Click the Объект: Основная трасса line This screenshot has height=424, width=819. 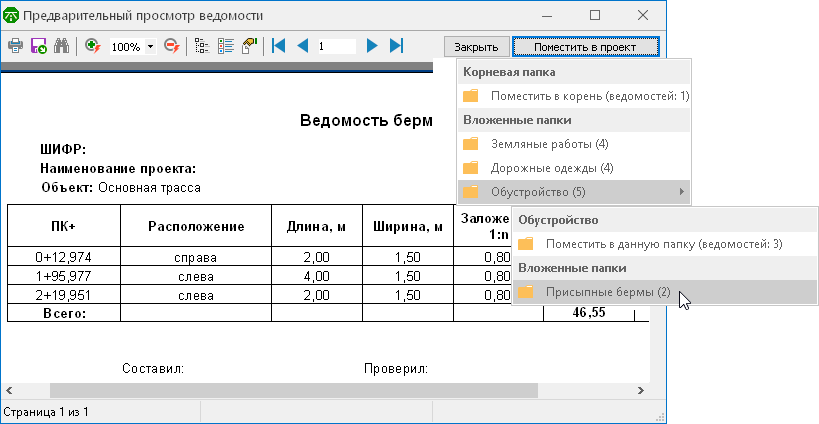tap(121, 187)
